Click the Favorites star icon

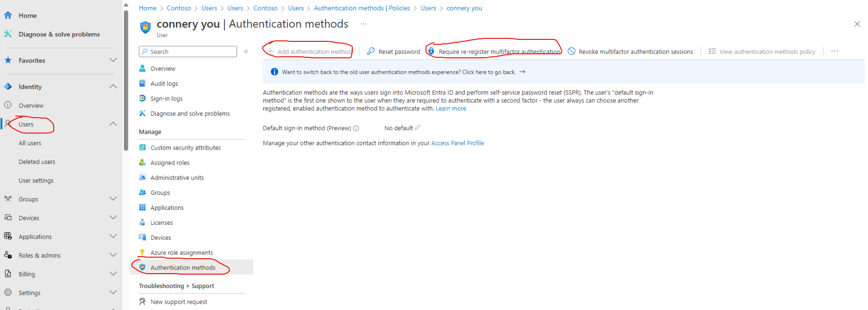coord(8,60)
